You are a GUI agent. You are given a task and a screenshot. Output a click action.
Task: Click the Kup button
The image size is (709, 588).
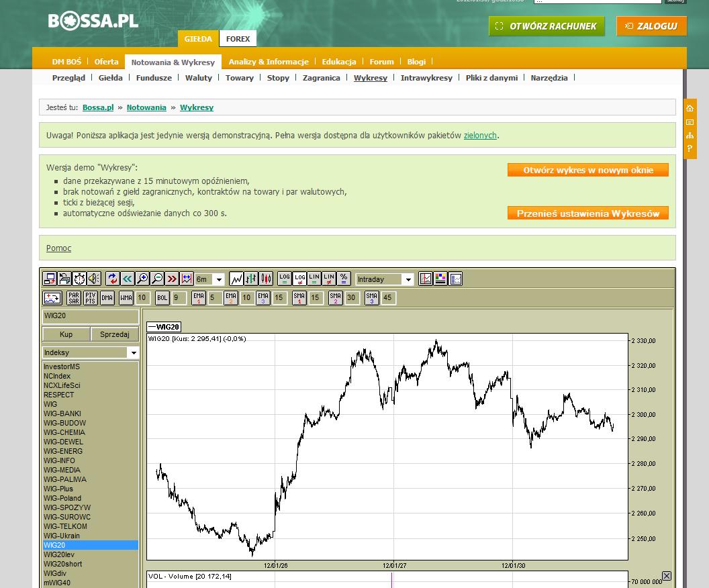tap(66, 334)
